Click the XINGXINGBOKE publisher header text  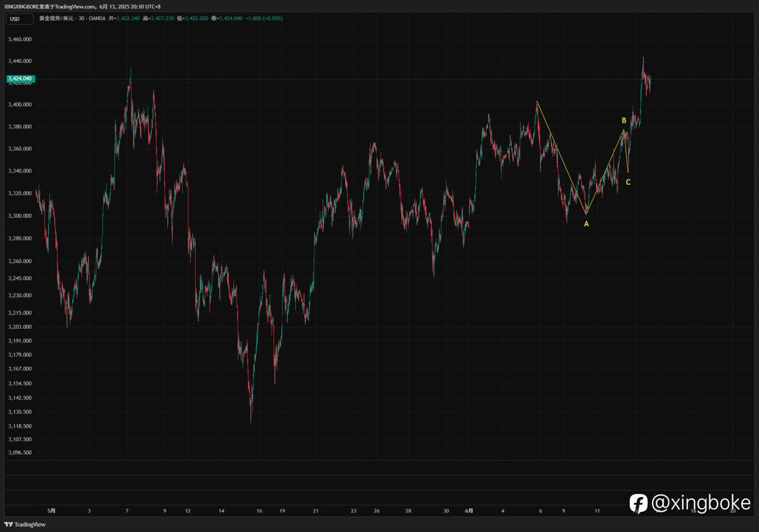pyautogui.click(x=83, y=6)
